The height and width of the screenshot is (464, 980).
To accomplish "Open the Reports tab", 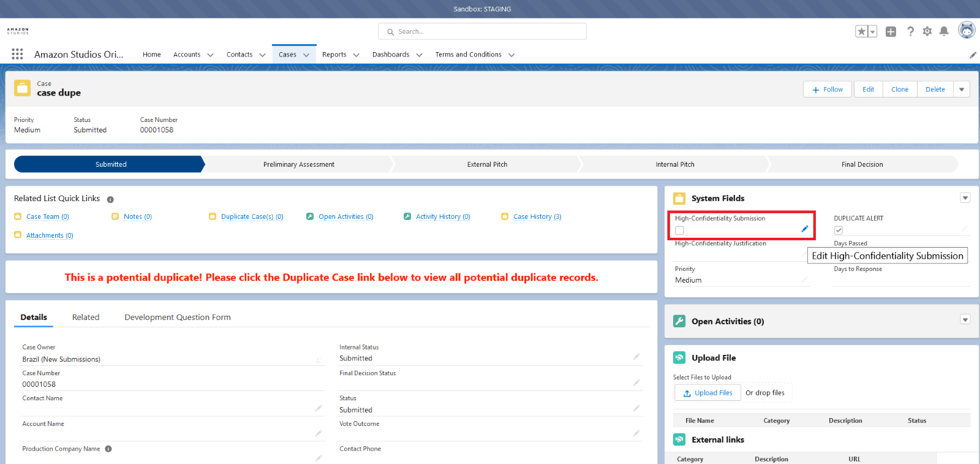I will (x=334, y=55).
